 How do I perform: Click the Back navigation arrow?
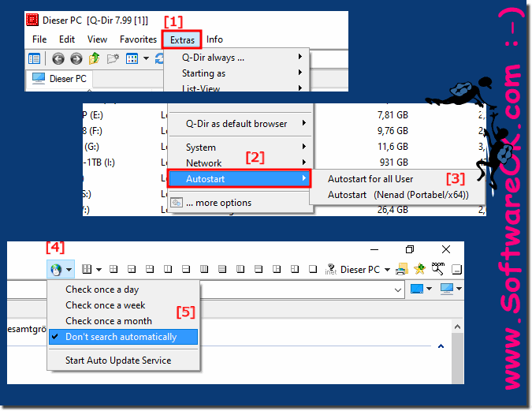pos(58,58)
